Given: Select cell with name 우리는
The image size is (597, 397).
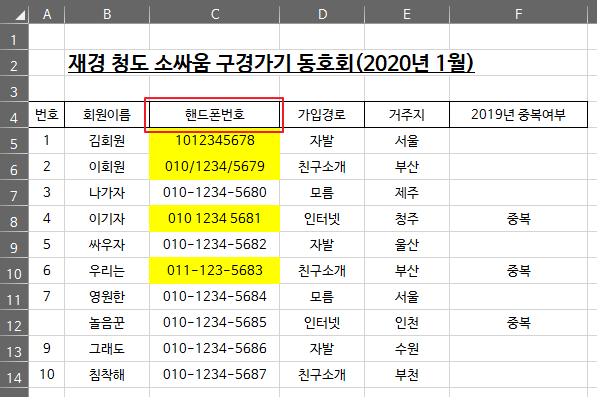Looking at the screenshot, I should click(x=107, y=271).
